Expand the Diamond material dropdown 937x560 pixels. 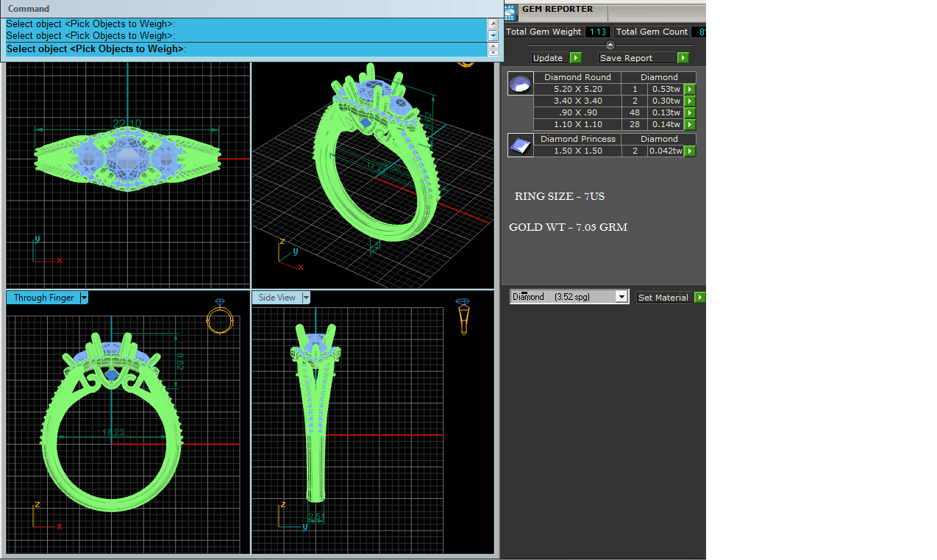click(621, 297)
